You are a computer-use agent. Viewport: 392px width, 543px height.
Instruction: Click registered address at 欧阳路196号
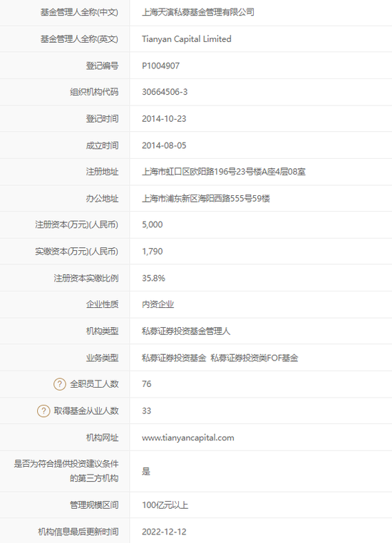224,172
